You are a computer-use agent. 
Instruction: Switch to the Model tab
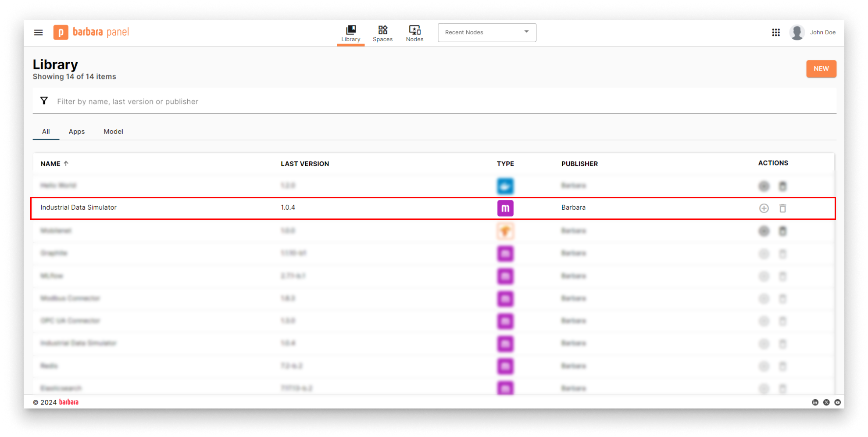click(x=113, y=132)
